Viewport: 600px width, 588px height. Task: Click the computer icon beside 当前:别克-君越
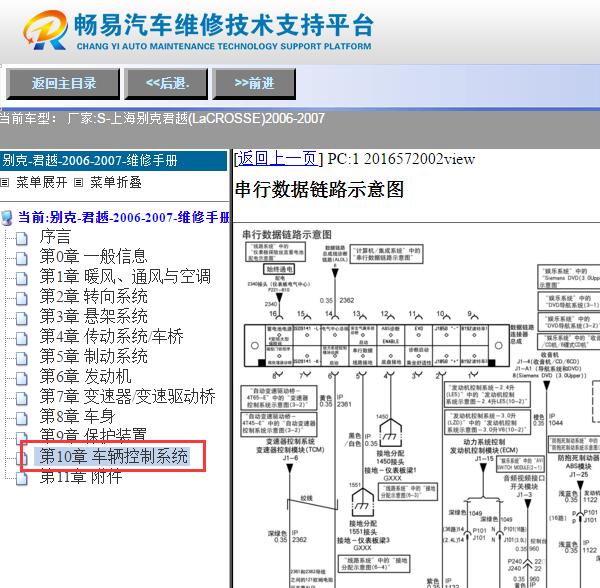pyautogui.click(x=7, y=218)
